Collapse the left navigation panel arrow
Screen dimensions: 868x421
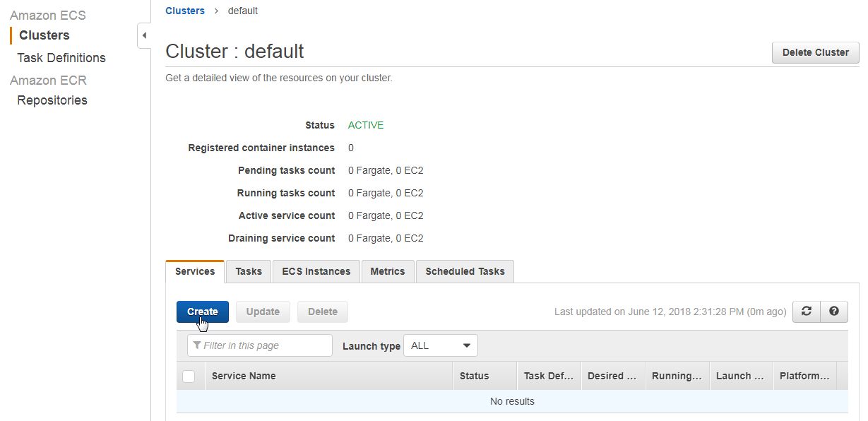(144, 35)
